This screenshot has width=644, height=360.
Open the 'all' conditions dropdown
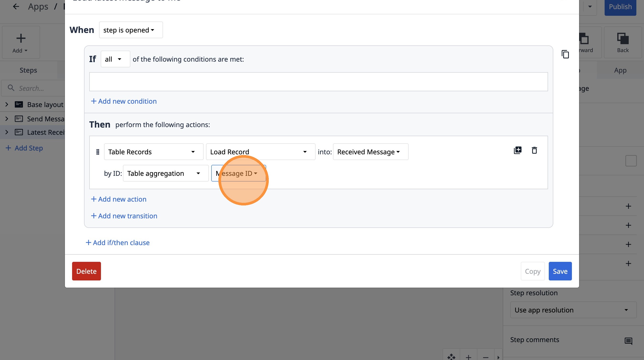point(115,59)
